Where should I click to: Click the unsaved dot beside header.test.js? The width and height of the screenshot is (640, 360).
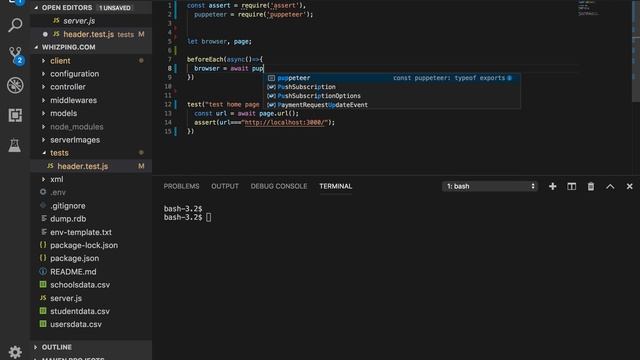point(45,34)
